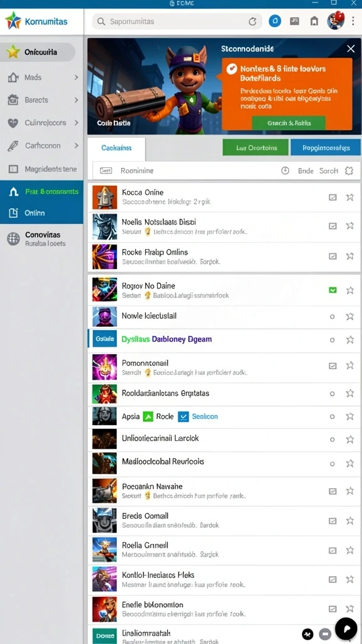362x644 pixels.
Task: Click the black X circle at bottom
Action: [308, 634]
